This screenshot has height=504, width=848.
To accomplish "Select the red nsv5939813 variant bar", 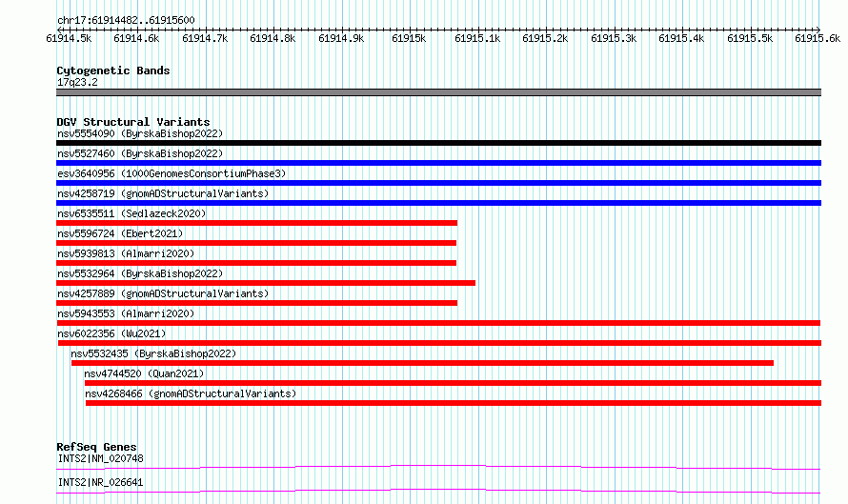I will point(256,263).
